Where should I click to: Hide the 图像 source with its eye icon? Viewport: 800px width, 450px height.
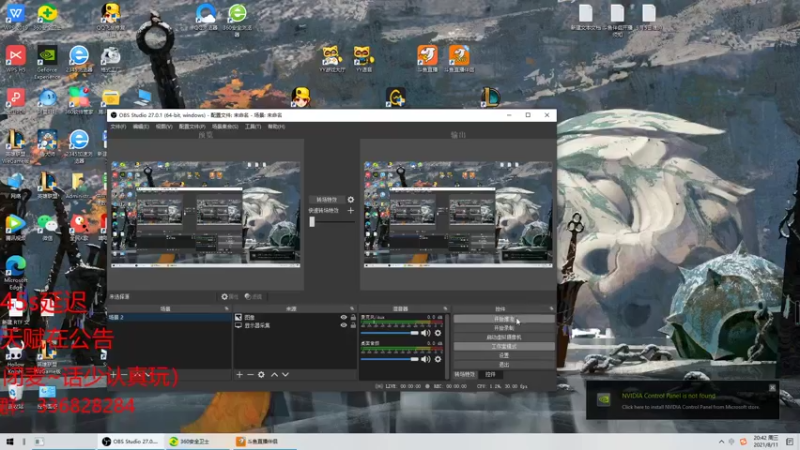[x=343, y=317]
